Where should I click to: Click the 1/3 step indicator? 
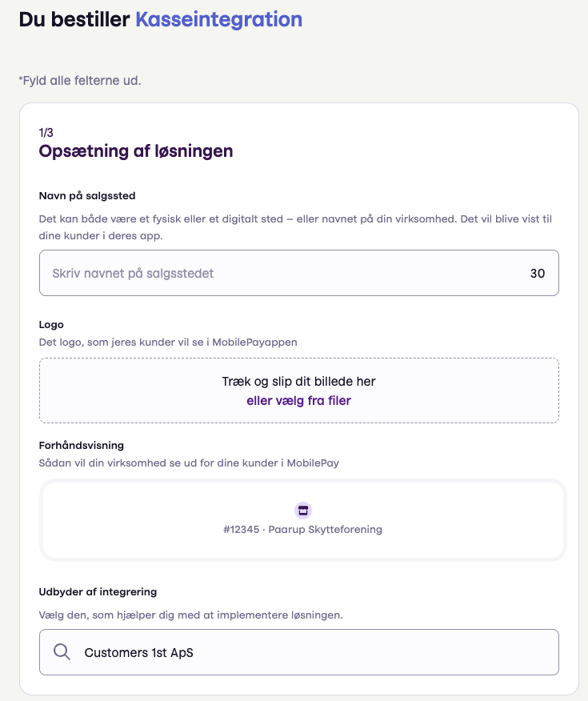pos(46,132)
